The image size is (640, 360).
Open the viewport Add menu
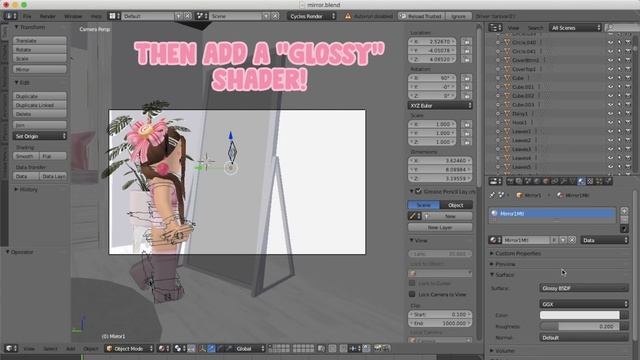pyautogui.click(x=71, y=348)
